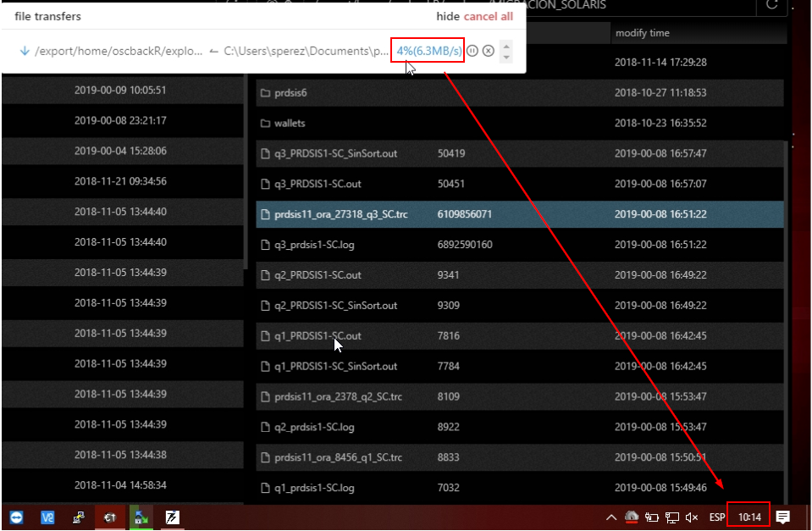Click the muted volume tray icon
The image size is (812, 531).
click(x=691, y=517)
